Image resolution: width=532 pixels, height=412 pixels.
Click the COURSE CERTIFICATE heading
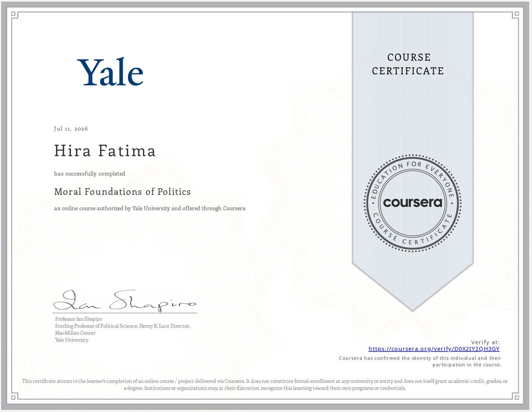coord(408,64)
